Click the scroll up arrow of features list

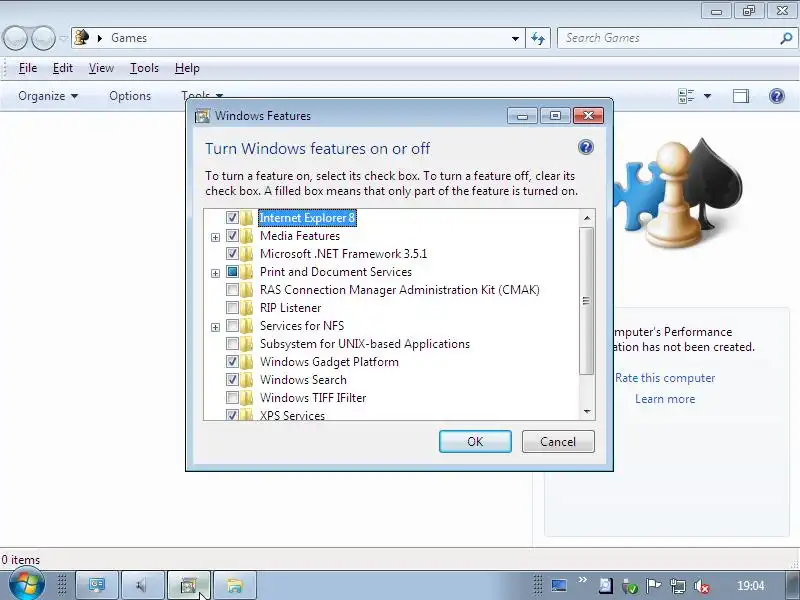point(587,218)
